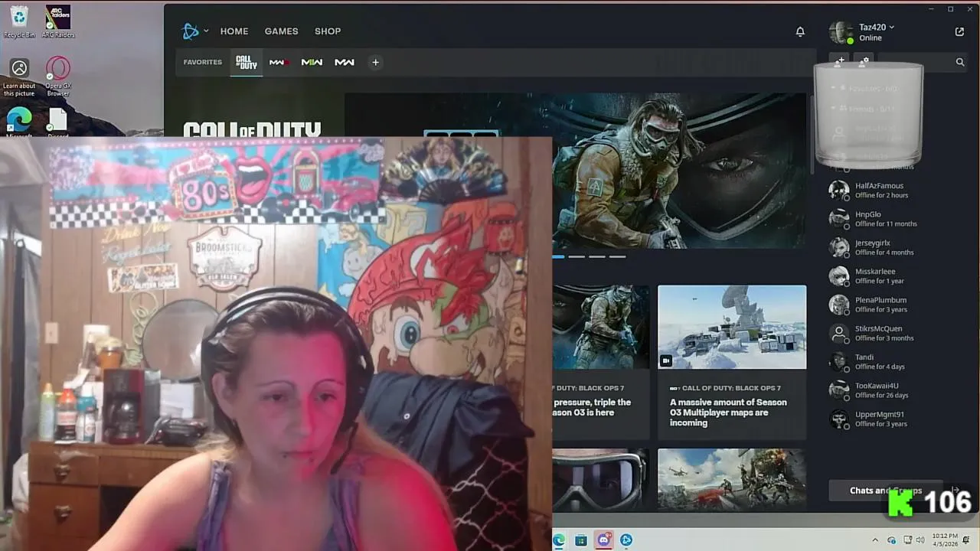Viewport: 980px width, 551px height.
Task: Click PlenaPlumbum friend avatar
Action: pos(839,304)
